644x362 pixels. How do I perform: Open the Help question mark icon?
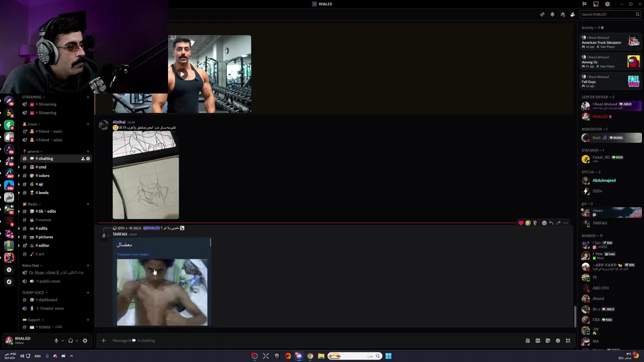click(x=607, y=4)
